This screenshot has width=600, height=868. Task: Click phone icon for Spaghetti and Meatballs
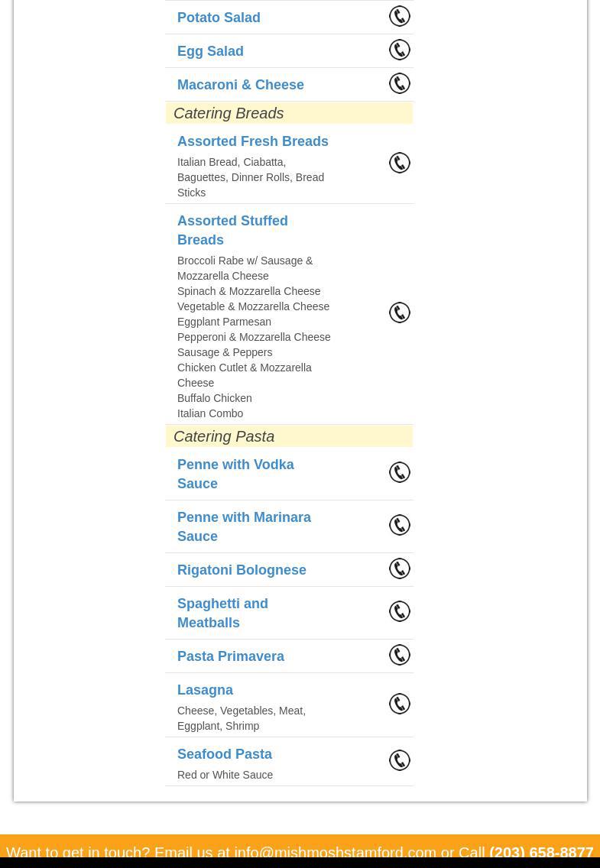[x=400, y=611]
